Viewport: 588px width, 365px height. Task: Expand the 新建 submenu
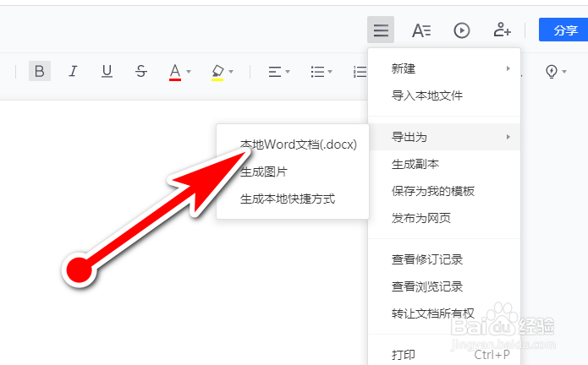[x=444, y=68]
